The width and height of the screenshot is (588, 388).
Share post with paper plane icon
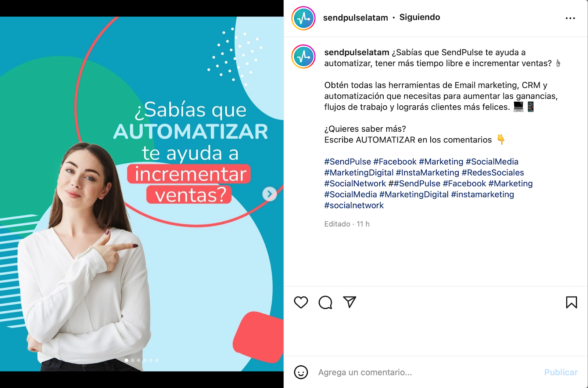(x=349, y=302)
